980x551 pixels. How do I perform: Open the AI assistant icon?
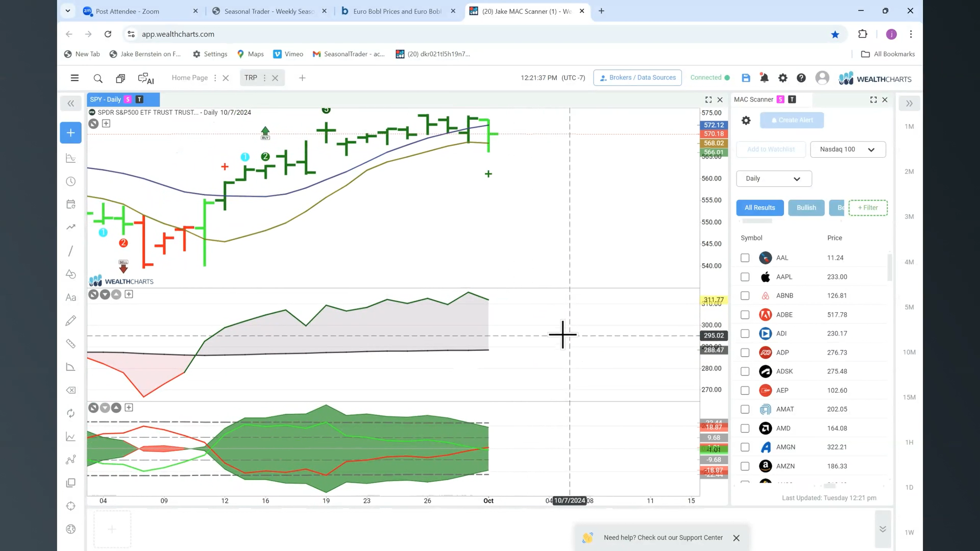pyautogui.click(x=146, y=78)
